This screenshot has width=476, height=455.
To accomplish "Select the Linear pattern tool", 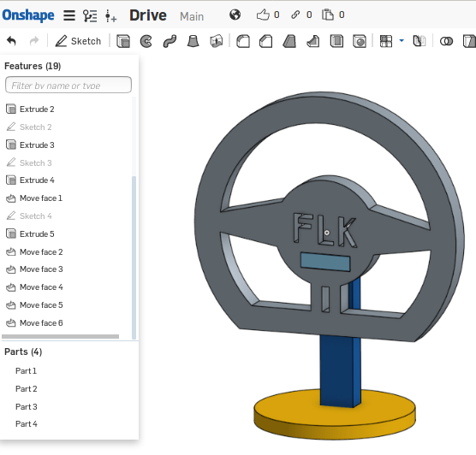I will 386,41.
